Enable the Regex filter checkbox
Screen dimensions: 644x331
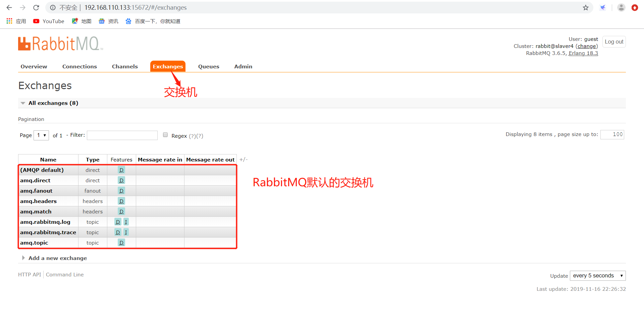(165, 135)
